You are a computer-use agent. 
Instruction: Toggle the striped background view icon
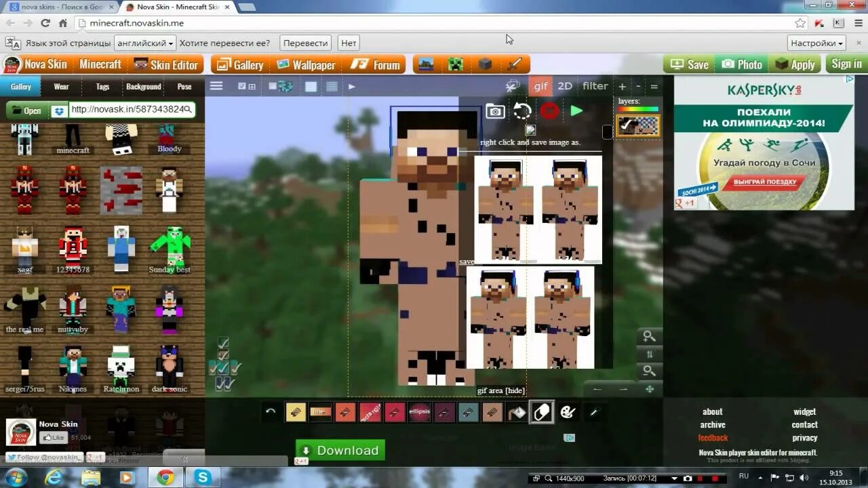point(332,87)
